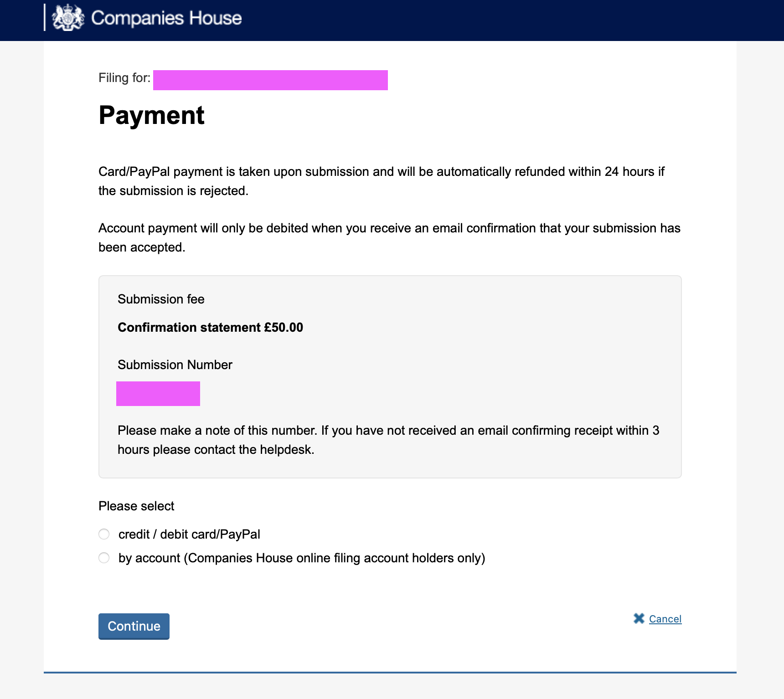Click the redacted submission number box
Viewport: 784px width, 699px height.
coord(158,394)
